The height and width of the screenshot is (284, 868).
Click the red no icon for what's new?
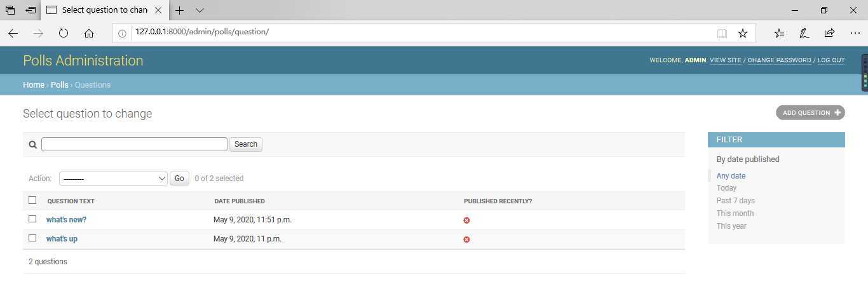466,220
